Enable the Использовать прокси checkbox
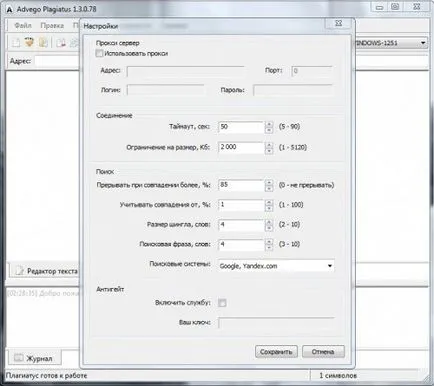Viewport: 434px width, 386px height. tap(99, 53)
